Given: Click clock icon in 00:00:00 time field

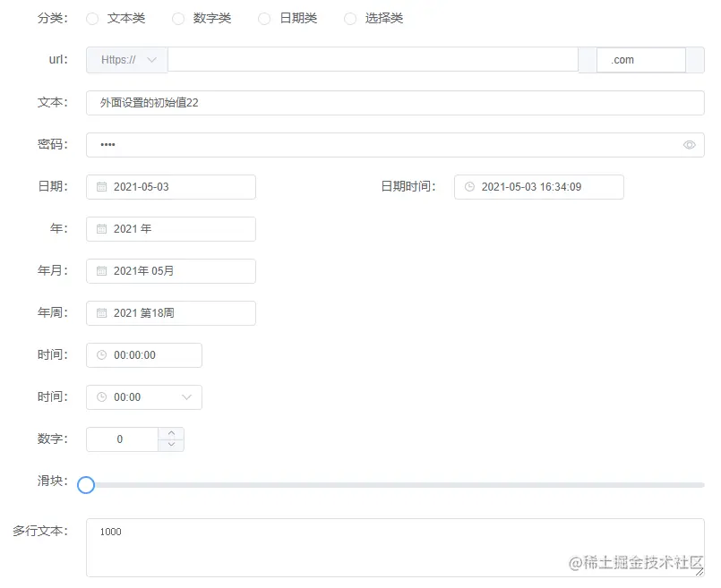Looking at the screenshot, I should pos(101,355).
